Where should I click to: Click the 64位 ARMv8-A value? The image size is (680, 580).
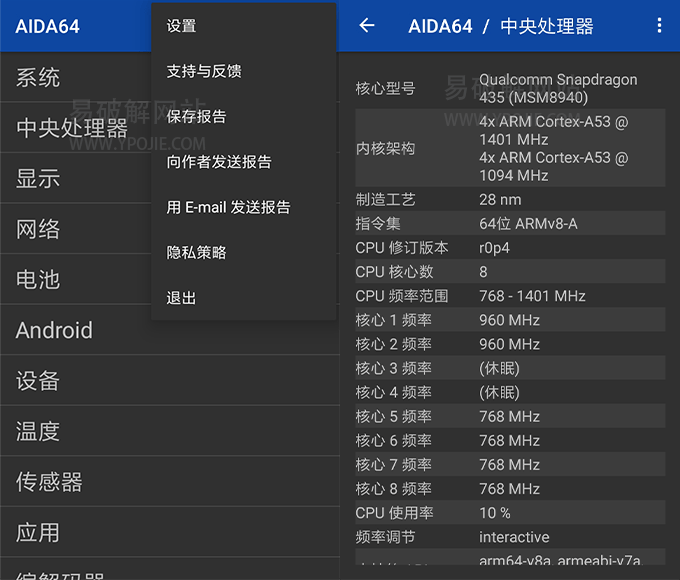coord(528,223)
